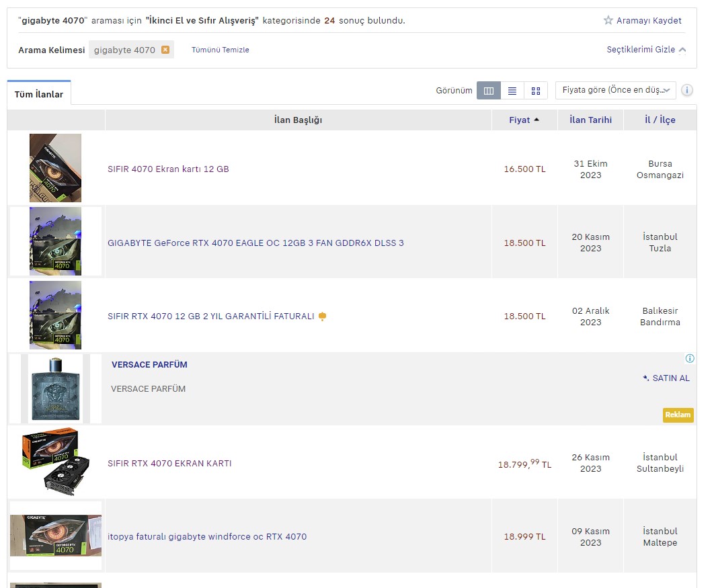Click the VERSACE PARFÜM ad title
Viewport: 714px width, 588px height.
[x=149, y=364]
